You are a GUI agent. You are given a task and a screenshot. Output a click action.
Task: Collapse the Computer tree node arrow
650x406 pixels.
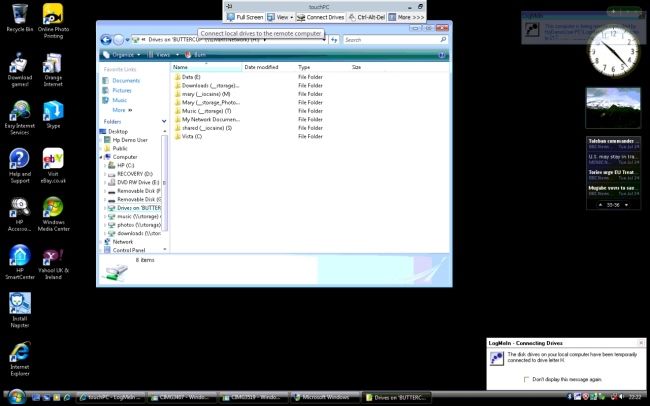click(101, 157)
